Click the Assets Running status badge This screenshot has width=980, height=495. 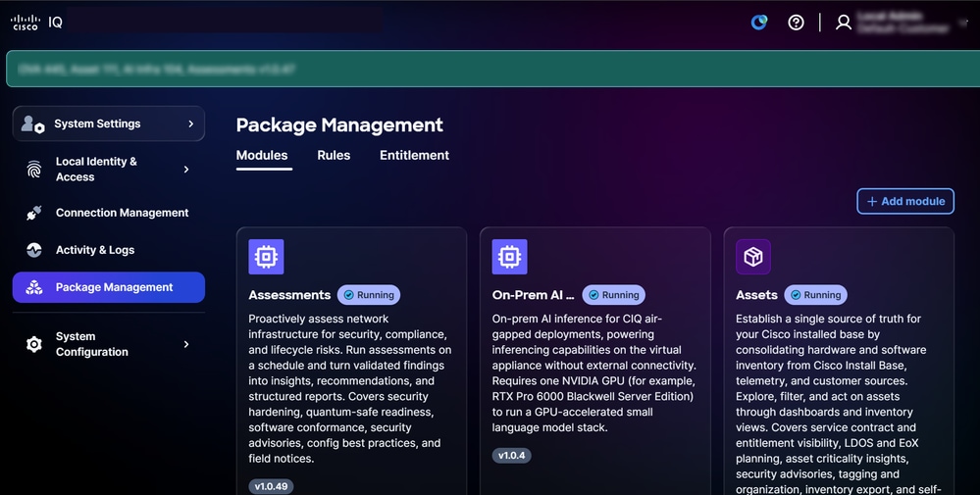(815, 295)
